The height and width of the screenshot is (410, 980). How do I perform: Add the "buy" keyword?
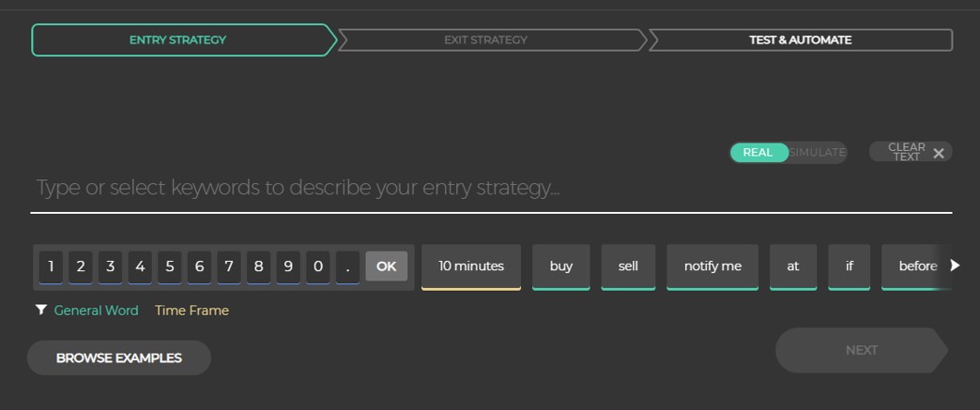point(561,266)
